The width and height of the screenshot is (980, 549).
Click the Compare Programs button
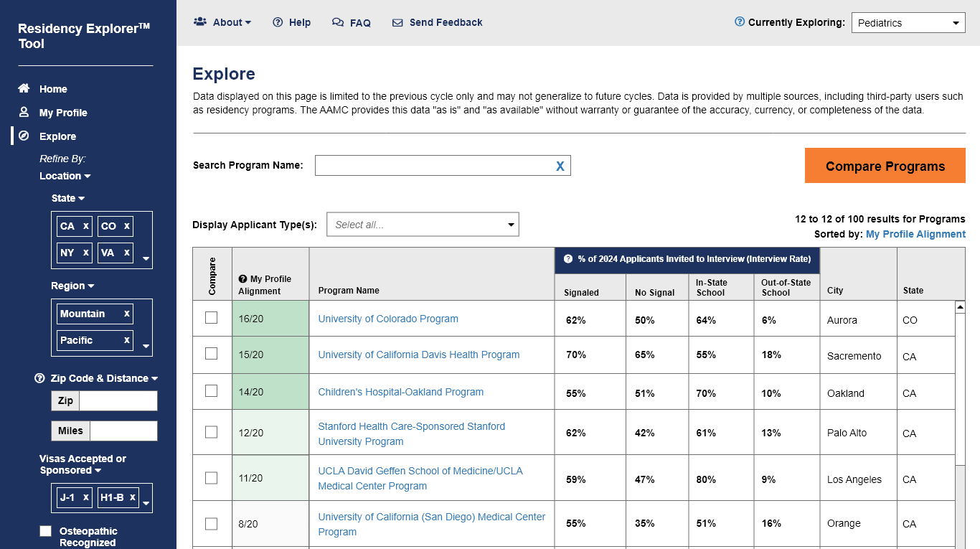coord(885,166)
